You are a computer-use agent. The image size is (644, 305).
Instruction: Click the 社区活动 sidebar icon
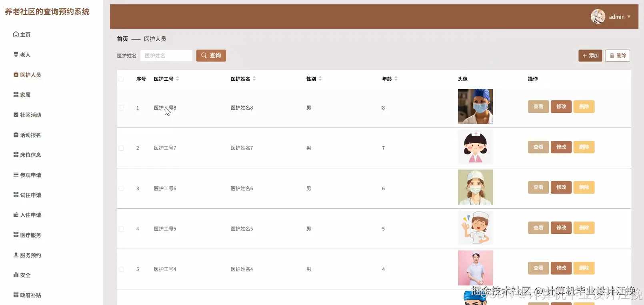(x=16, y=115)
